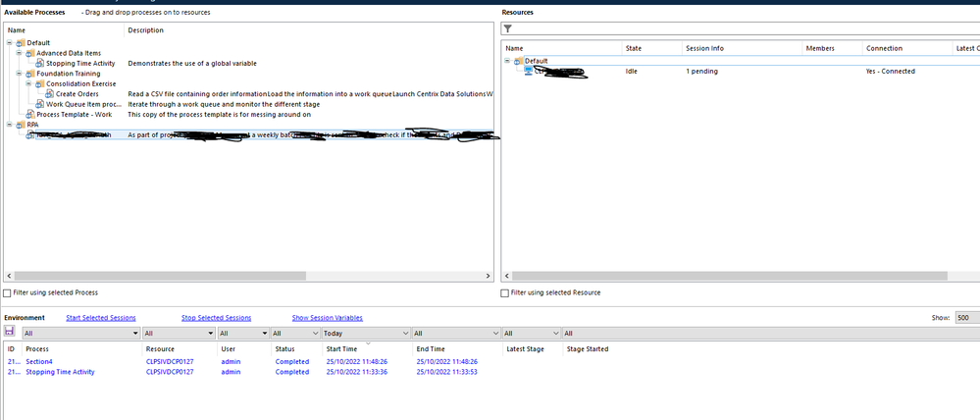Screen dimensions: 980x420
Task: Collapse the Consolidation Exercise group
Action: 29,83
